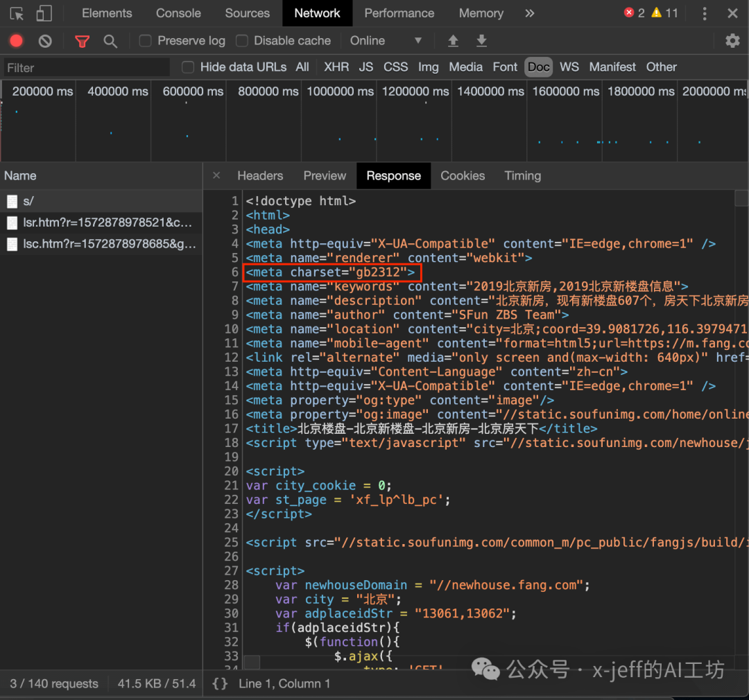
Task: Open the Memory tab
Action: [x=481, y=13]
